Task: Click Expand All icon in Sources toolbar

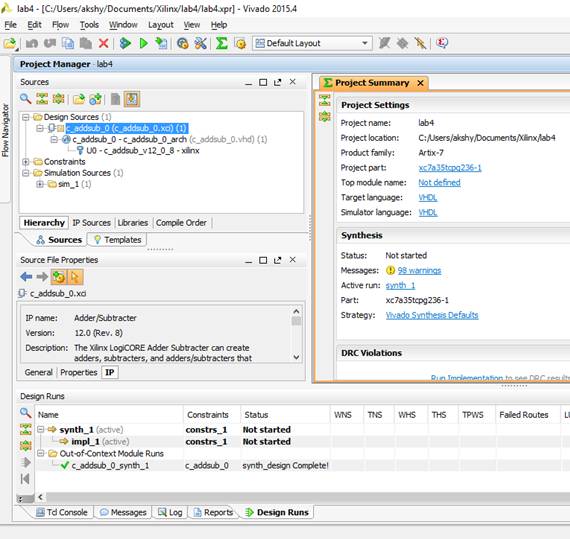Action: (59, 98)
